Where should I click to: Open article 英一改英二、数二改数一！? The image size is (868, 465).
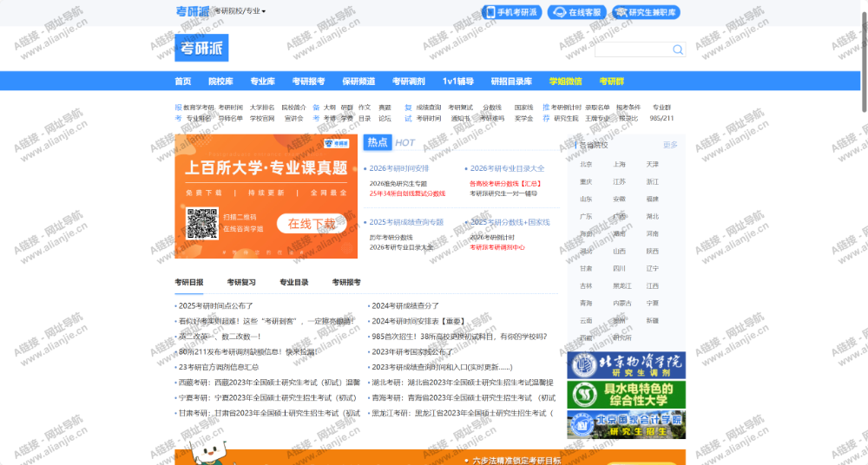tap(220, 337)
